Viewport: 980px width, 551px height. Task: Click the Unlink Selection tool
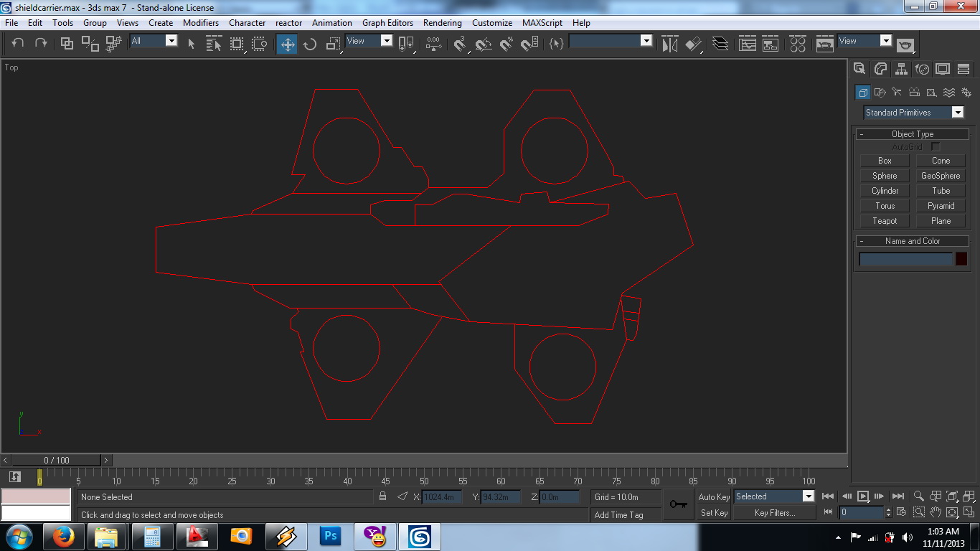(90, 44)
